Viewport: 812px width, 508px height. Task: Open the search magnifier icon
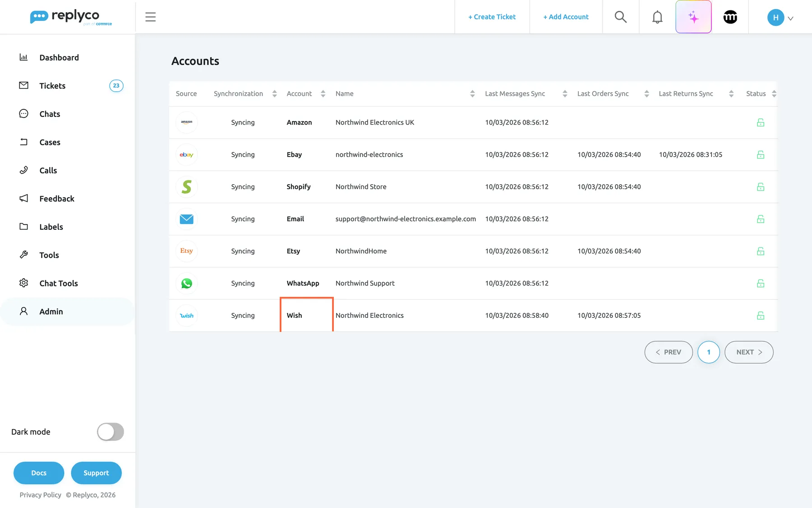click(x=621, y=17)
